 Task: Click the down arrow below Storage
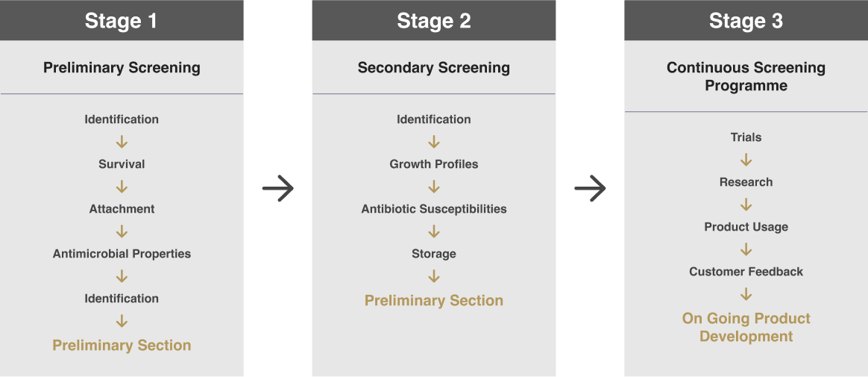[434, 276]
